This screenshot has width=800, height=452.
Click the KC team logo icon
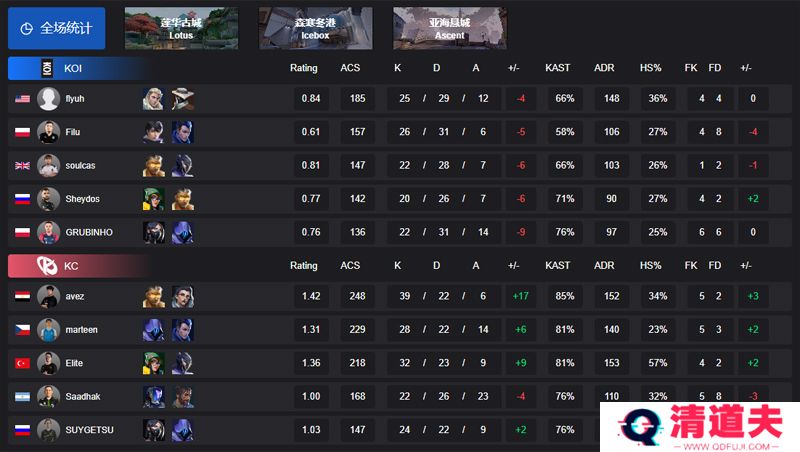pyautogui.click(x=47, y=266)
